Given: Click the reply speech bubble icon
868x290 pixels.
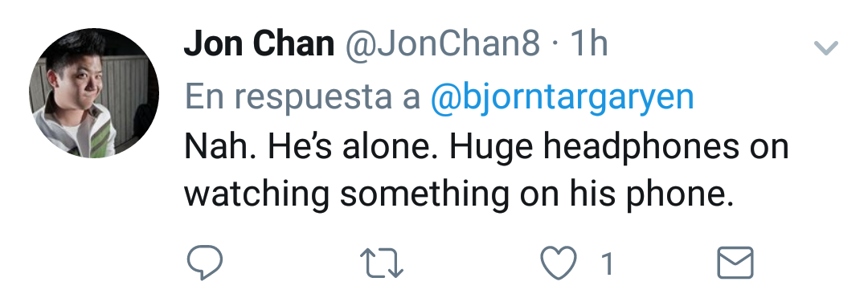Looking at the screenshot, I should tap(205, 263).
